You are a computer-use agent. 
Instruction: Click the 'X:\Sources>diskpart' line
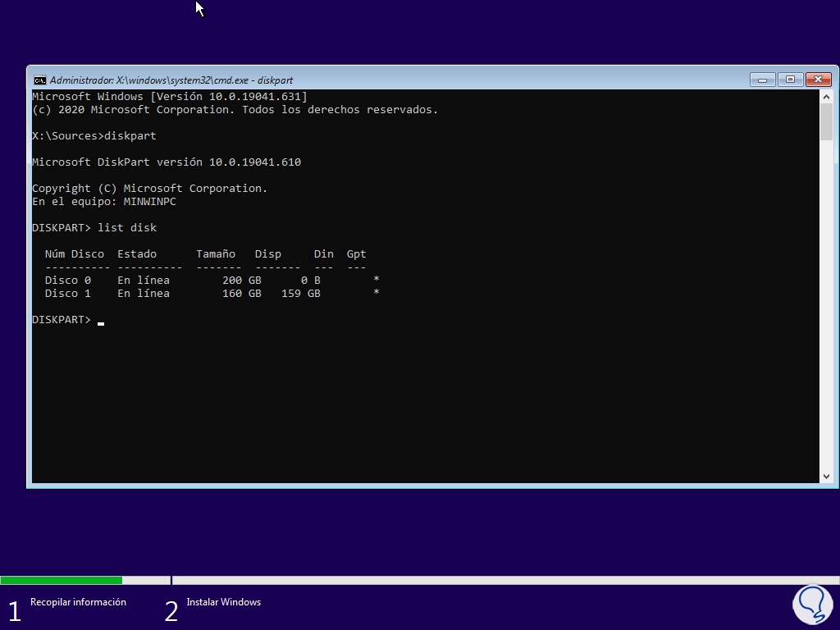94,136
